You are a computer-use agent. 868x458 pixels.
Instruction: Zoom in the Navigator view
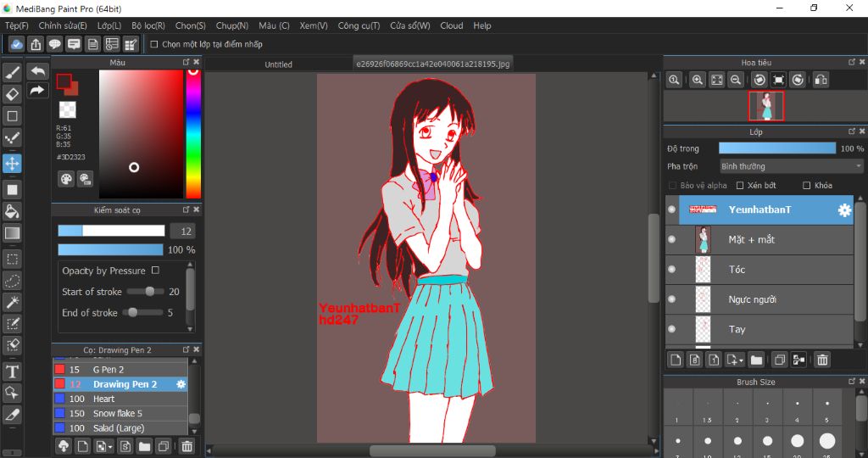pos(698,80)
